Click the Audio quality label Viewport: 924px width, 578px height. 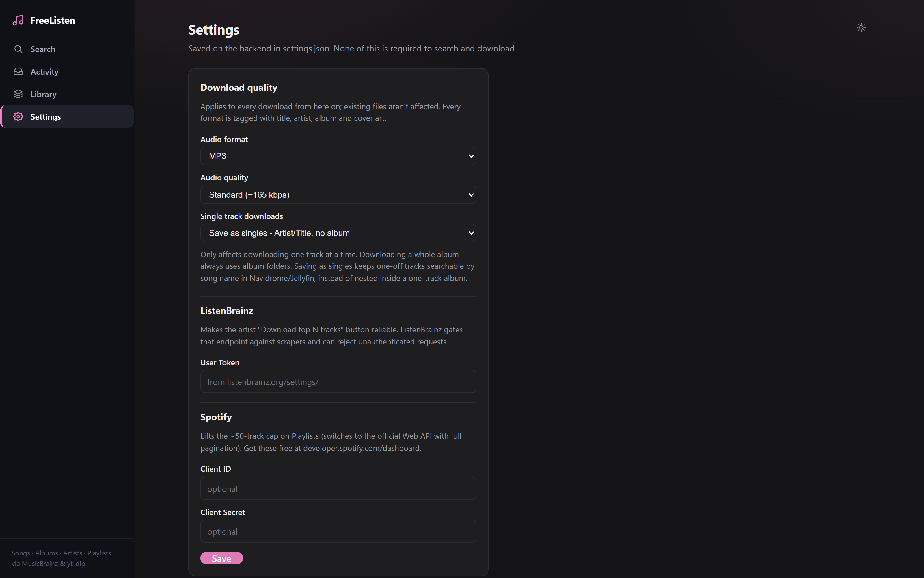point(224,178)
